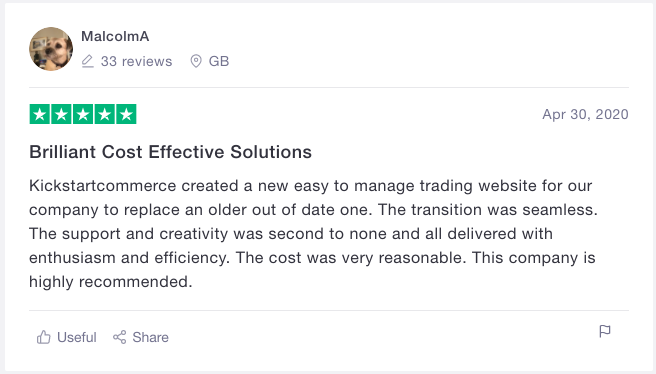This screenshot has width=656, height=374.
Task: View the 33 reviews count
Action: tap(136, 61)
